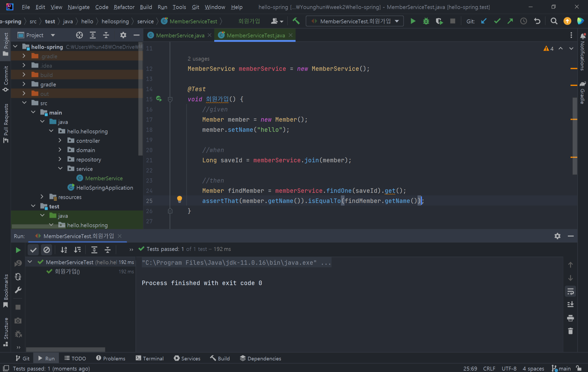588x372 pixels.
Task: Click the Select Opened File crosshair icon
Action: click(79, 35)
